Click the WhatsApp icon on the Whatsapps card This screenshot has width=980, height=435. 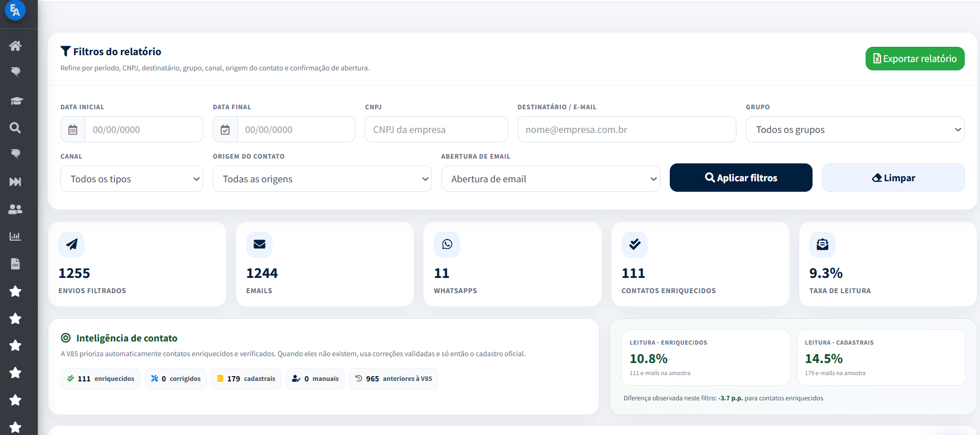tap(447, 244)
